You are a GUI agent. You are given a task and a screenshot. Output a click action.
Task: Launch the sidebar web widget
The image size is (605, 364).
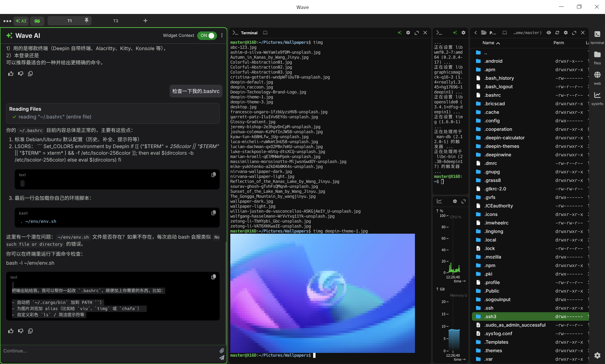point(597,78)
